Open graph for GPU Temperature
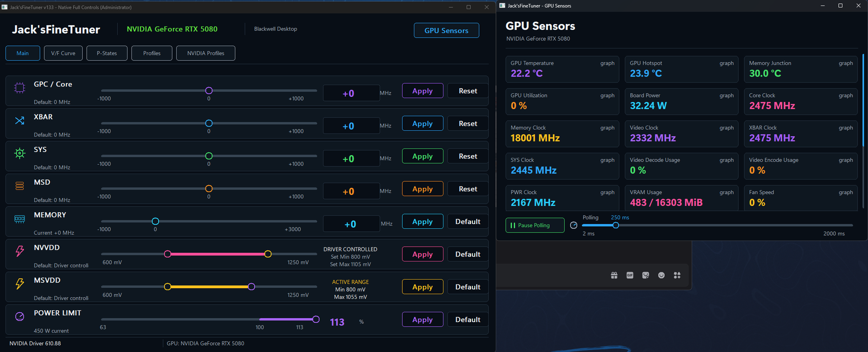Image resolution: width=868 pixels, height=352 pixels. coord(607,63)
